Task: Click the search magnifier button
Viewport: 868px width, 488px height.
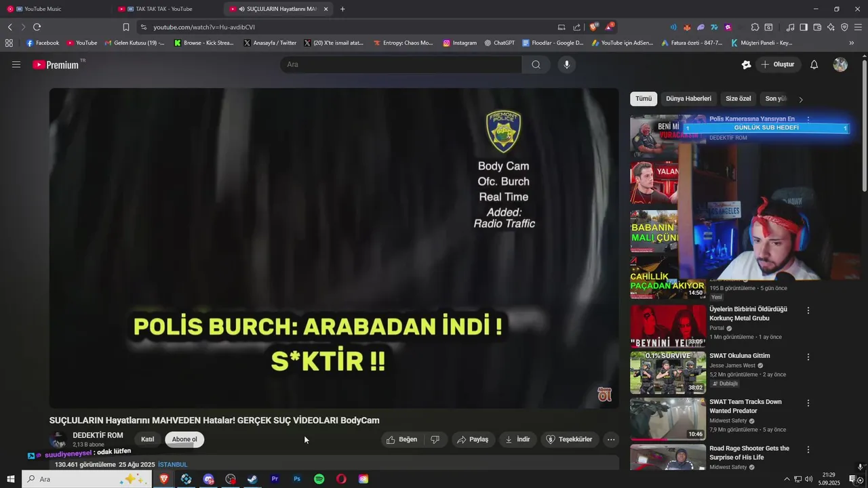Action: (x=536, y=64)
